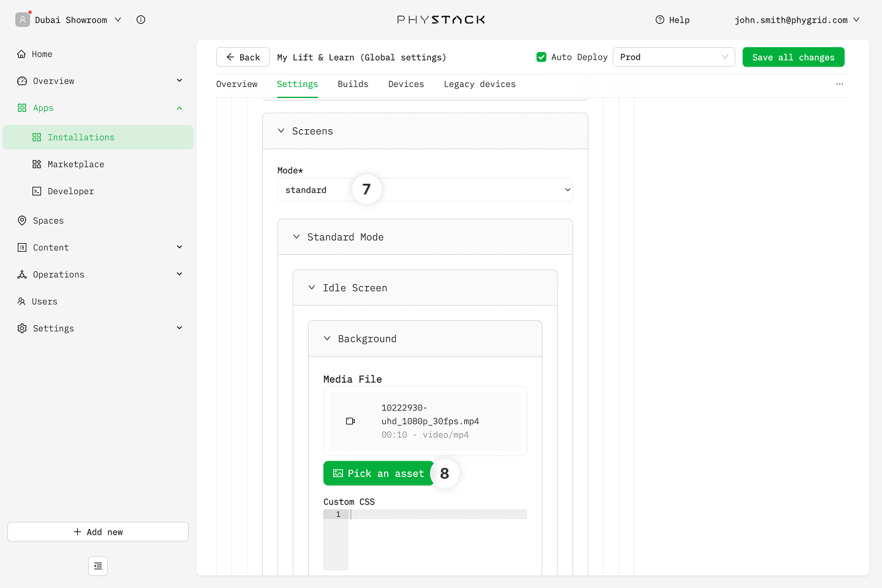Open Installations in the sidebar
The width and height of the screenshot is (882, 588).
point(98,137)
